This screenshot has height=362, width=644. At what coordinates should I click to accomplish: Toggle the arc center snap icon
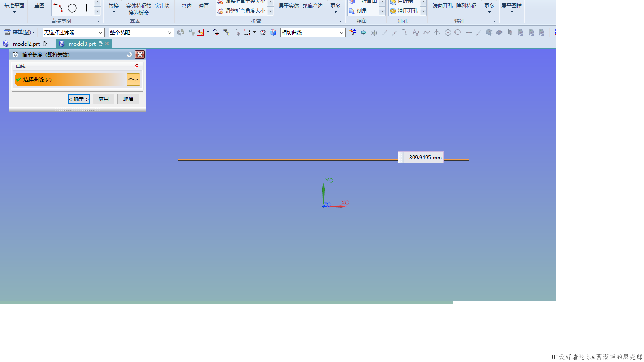click(448, 32)
